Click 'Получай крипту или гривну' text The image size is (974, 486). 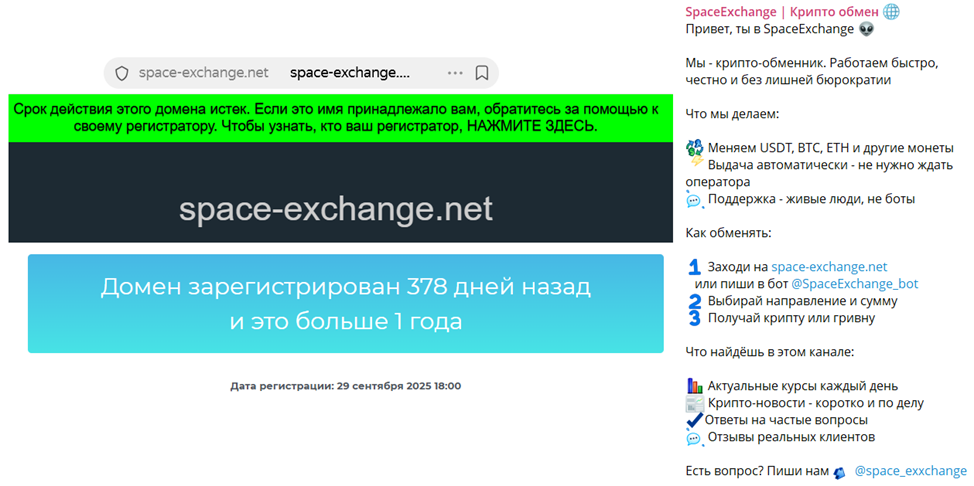[792, 318]
